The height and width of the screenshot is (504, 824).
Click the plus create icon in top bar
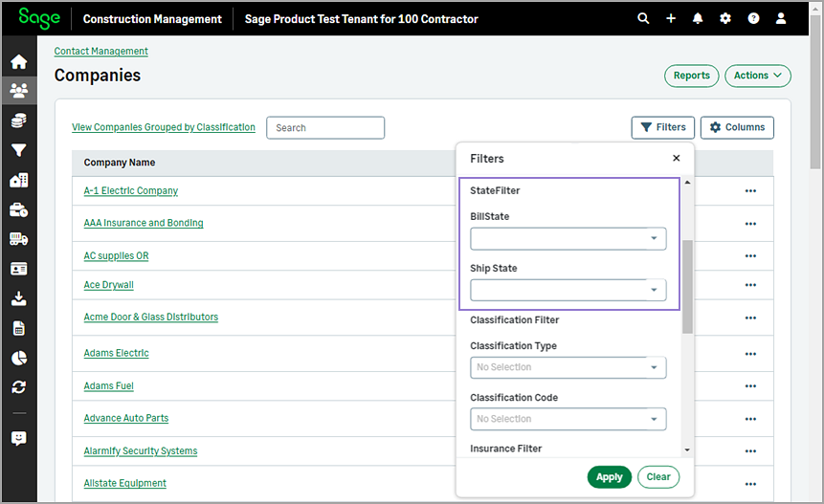point(671,18)
